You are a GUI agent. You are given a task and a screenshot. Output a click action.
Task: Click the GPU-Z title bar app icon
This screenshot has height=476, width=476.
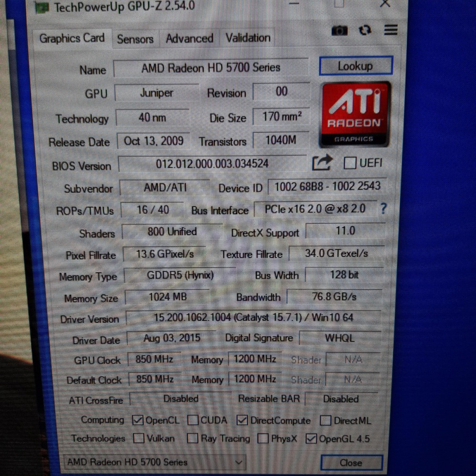pyautogui.click(x=42, y=8)
